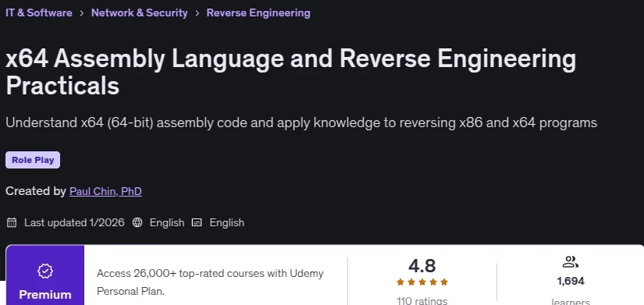Open the IT & Software breadcrumb link

click(x=38, y=12)
